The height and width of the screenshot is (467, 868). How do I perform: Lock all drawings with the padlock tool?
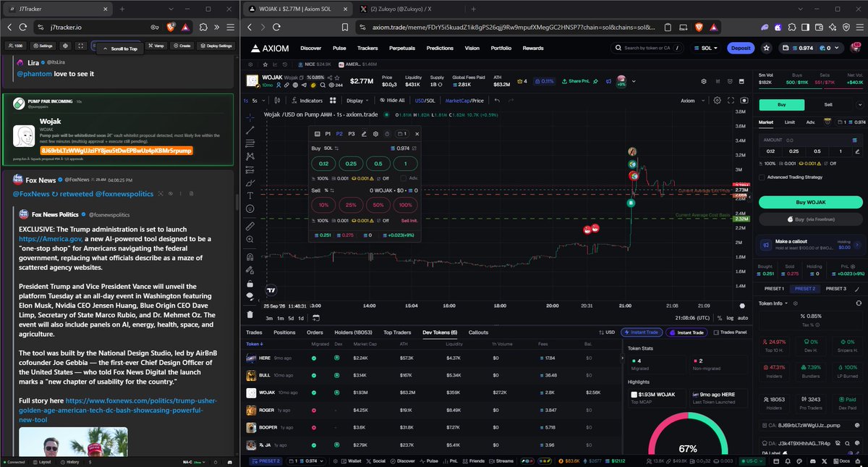tap(250, 284)
